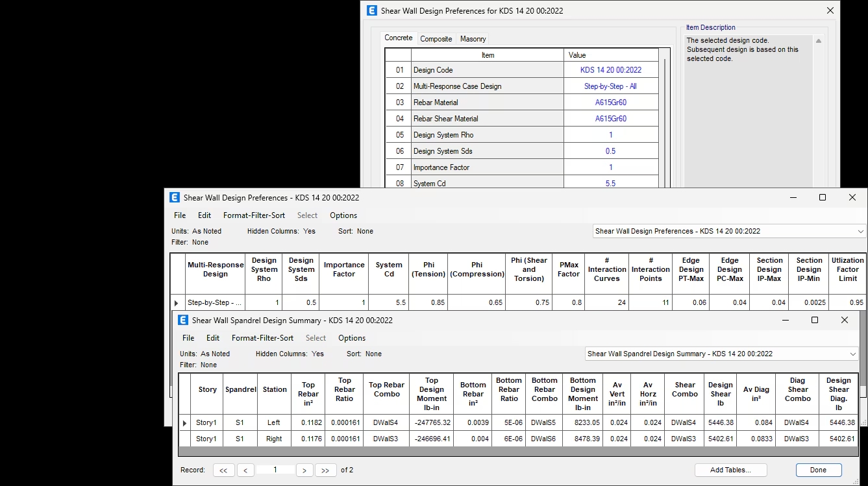Expand the Shear Wall Design Preferences table dropdown
Screen dimensions: 868x486
(x=860, y=232)
